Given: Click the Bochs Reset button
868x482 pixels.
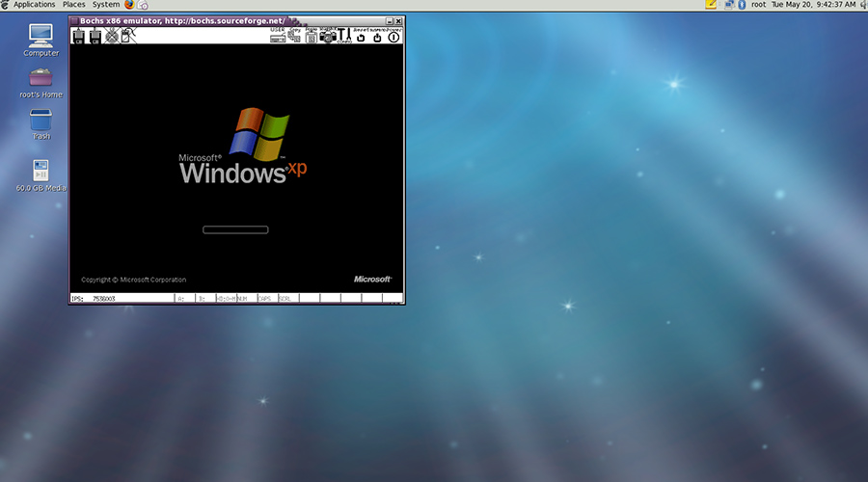Looking at the screenshot, I should (361, 36).
